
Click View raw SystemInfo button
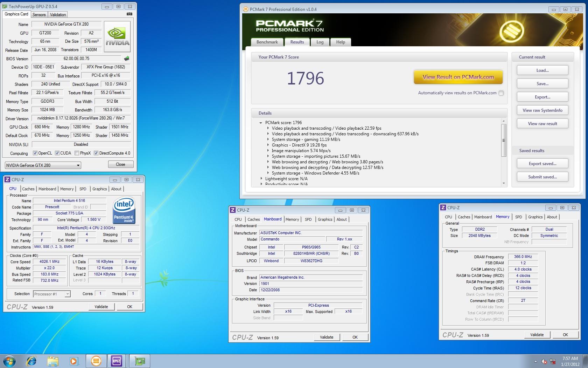(x=542, y=110)
